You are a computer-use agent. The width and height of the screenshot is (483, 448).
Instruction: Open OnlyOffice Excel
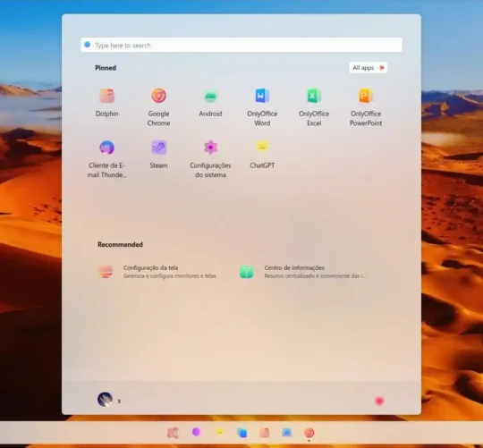(x=314, y=107)
